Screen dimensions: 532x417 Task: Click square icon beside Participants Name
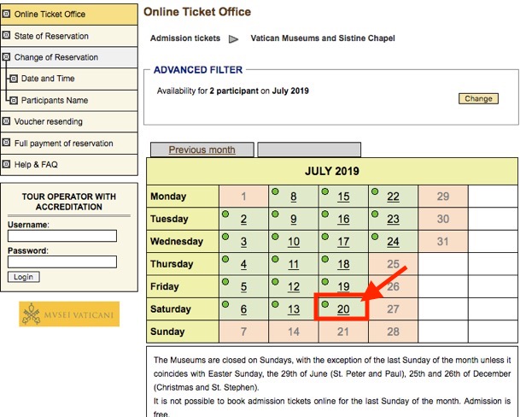tap(13, 101)
